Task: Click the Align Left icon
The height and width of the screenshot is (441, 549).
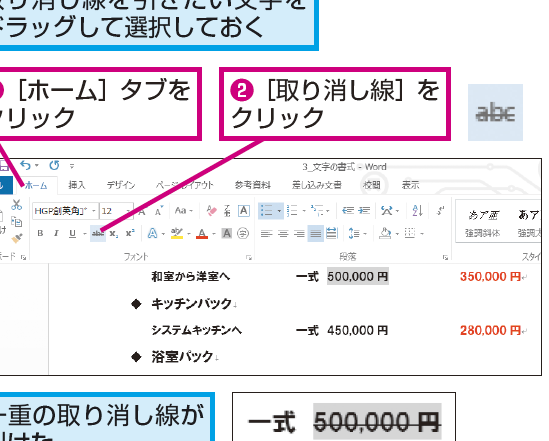Action: point(266,233)
